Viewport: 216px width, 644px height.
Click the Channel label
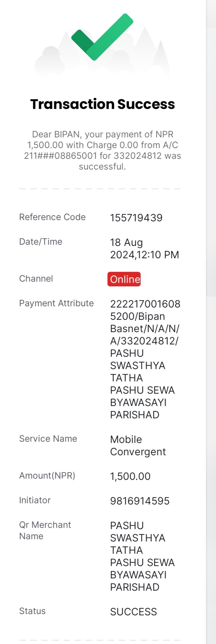pyautogui.click(x=36, y=279)
